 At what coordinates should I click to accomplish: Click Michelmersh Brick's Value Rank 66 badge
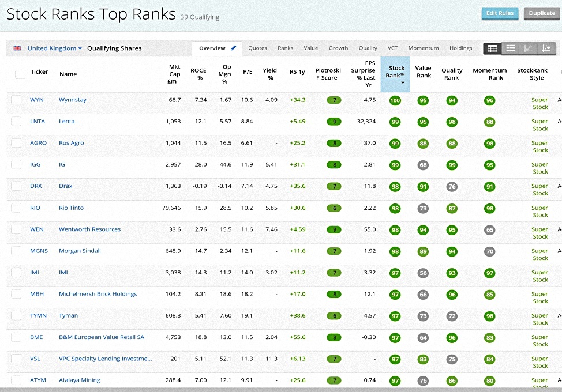pyautogui.click(x=424, y=295)
